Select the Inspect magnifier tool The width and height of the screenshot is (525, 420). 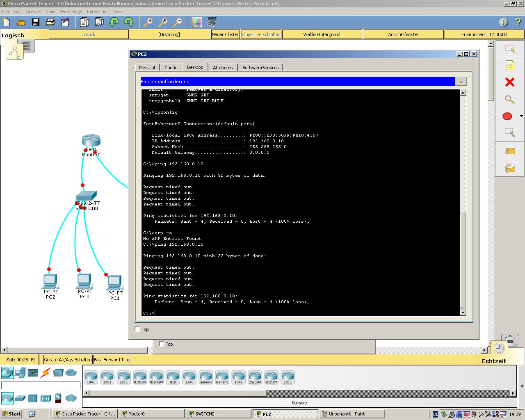510,100
